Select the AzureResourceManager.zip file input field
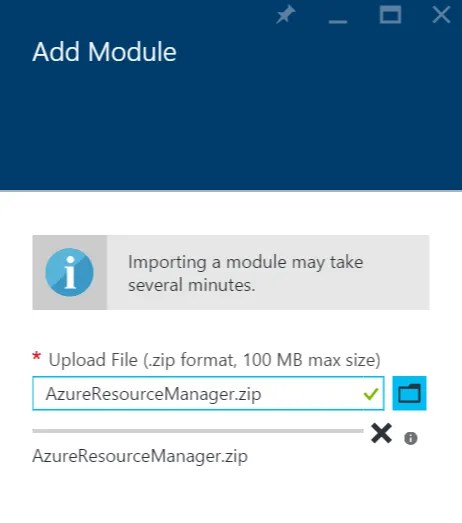 point(208,393)
